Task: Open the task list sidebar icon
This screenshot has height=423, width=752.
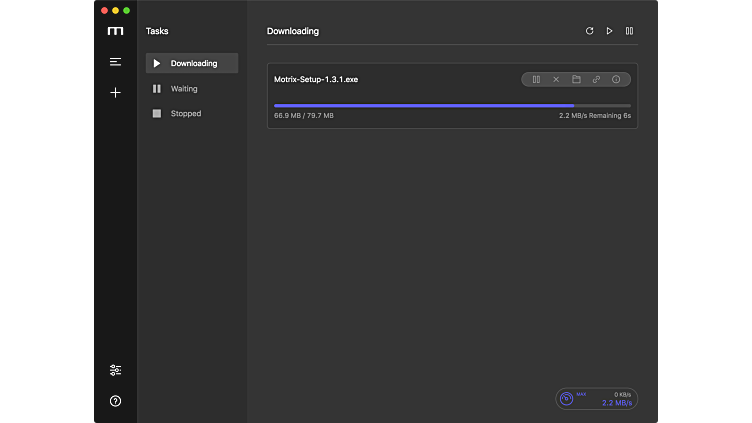Action: 115,62
